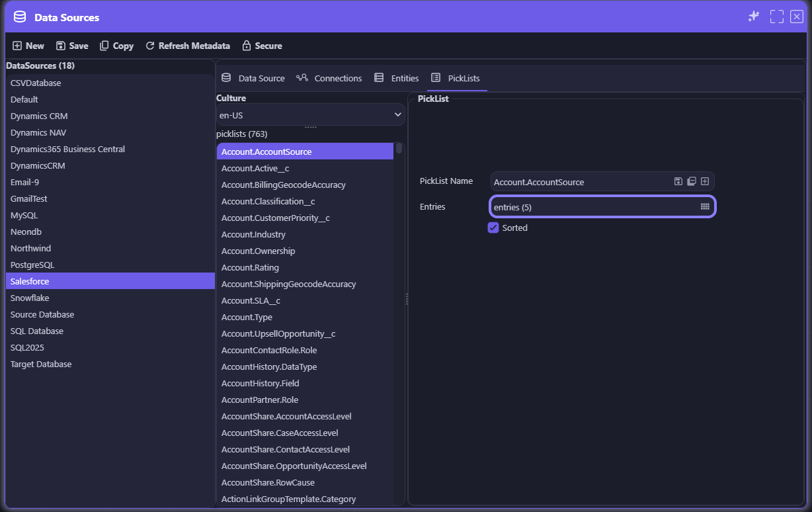
Task: Select Target Database data source
Action: pos(110,364)
